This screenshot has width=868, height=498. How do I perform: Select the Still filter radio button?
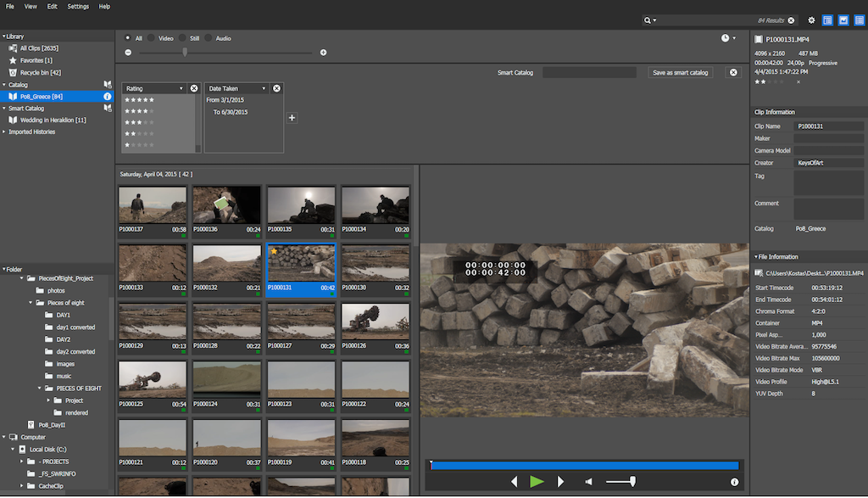tap(182, 38)
